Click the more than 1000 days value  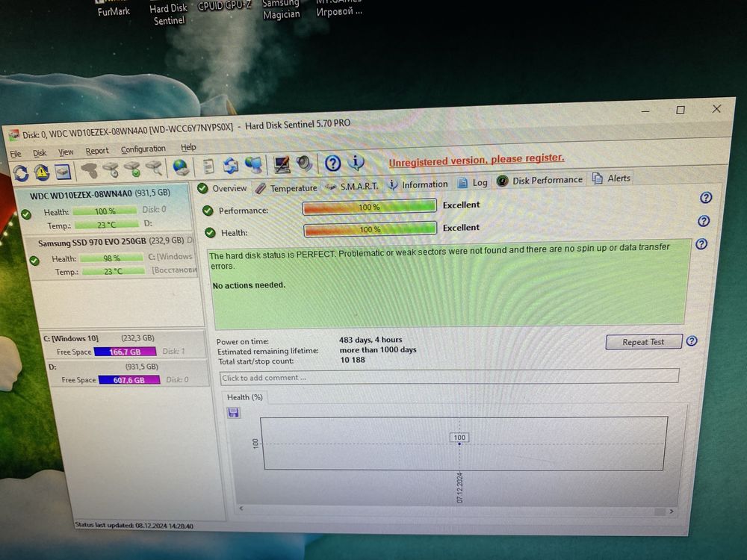click(x=378, y=349)
